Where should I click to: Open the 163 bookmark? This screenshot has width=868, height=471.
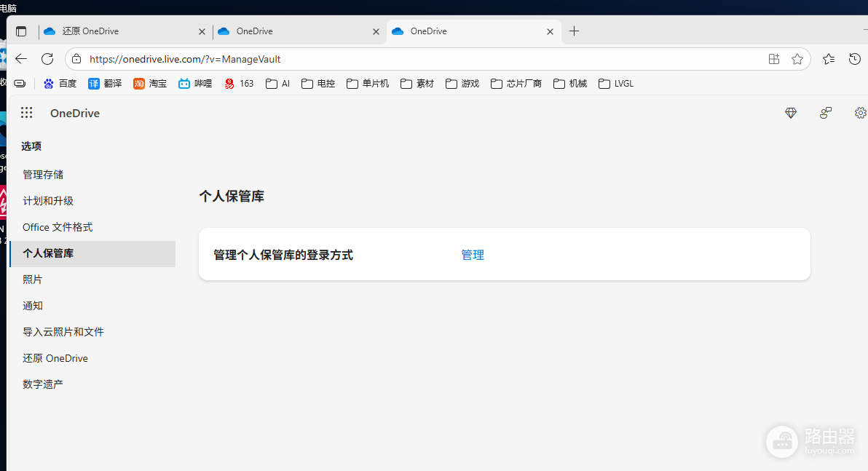tap(239, 84)
